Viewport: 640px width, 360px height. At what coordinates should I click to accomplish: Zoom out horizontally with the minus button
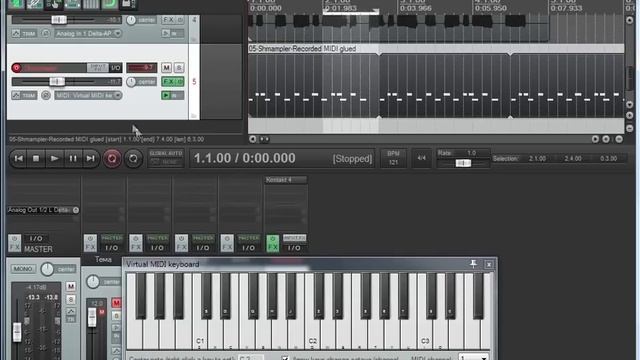[619, 139]
